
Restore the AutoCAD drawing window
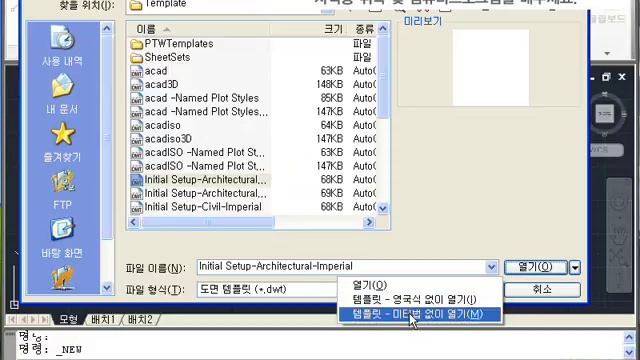(607, 77)
